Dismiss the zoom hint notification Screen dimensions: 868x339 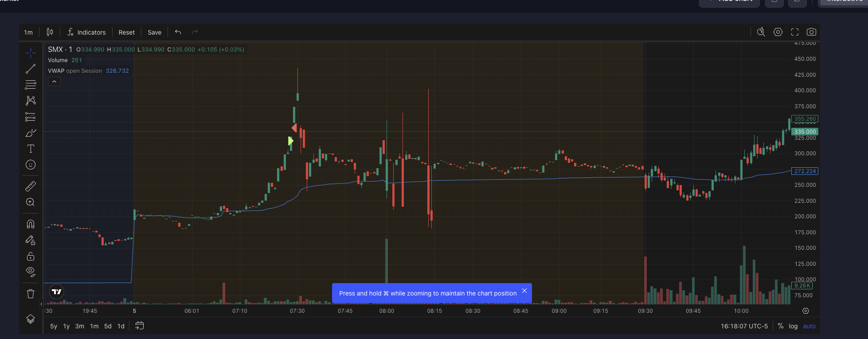pos(524,291)
